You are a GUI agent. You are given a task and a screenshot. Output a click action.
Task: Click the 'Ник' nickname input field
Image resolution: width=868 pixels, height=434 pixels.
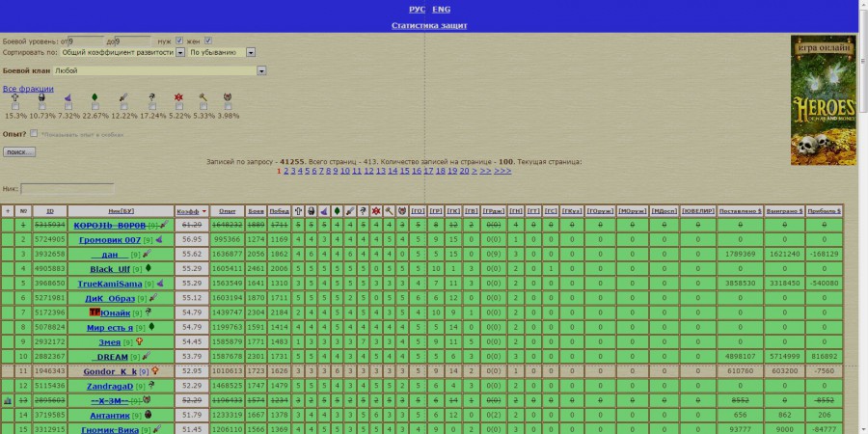[68, 189]
